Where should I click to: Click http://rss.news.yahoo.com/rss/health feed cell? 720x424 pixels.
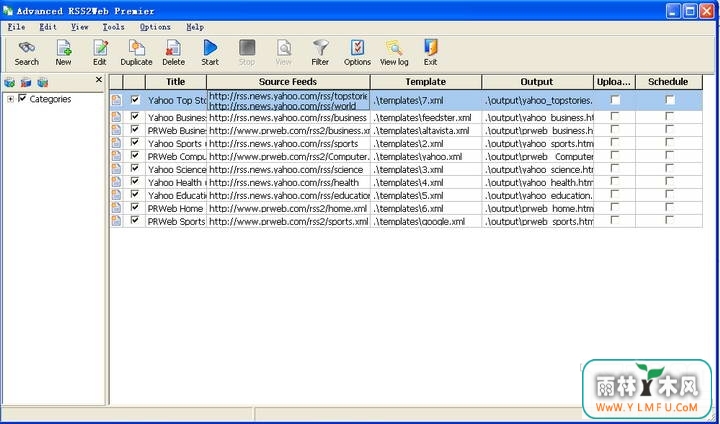[288, 182]
